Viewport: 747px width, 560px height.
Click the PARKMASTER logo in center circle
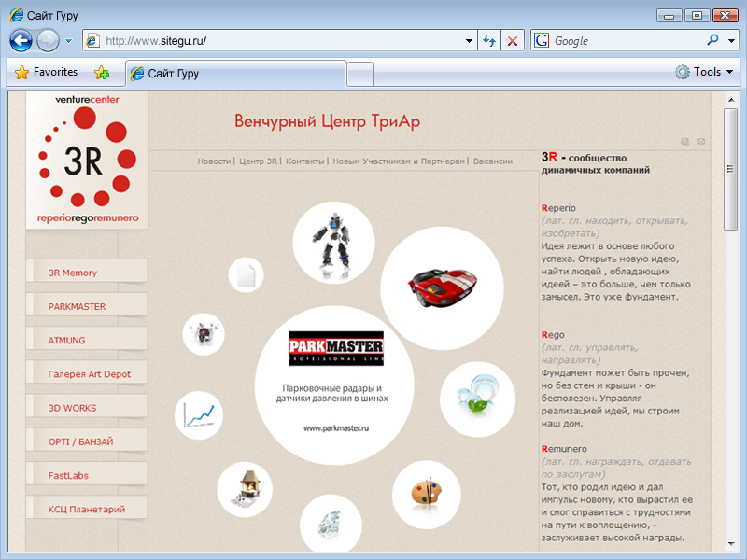tap(336, 348)
